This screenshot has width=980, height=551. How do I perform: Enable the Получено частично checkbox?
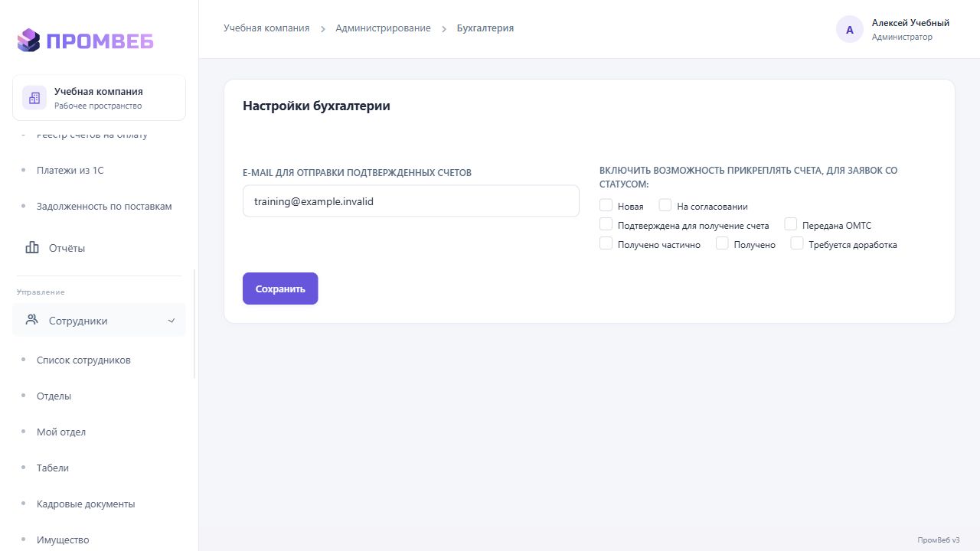(x=606, y=243)
